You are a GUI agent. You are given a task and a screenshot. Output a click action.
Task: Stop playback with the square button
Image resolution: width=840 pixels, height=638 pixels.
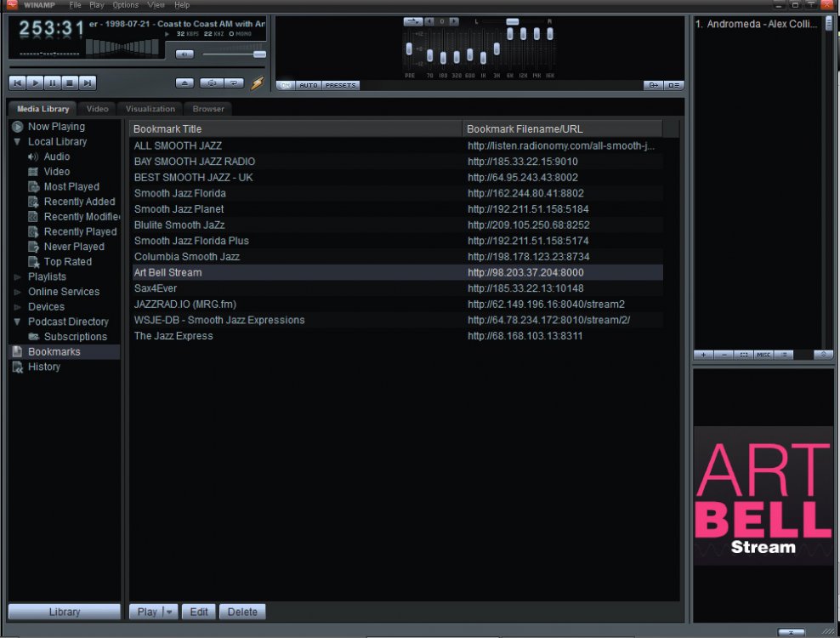[70, 83]
